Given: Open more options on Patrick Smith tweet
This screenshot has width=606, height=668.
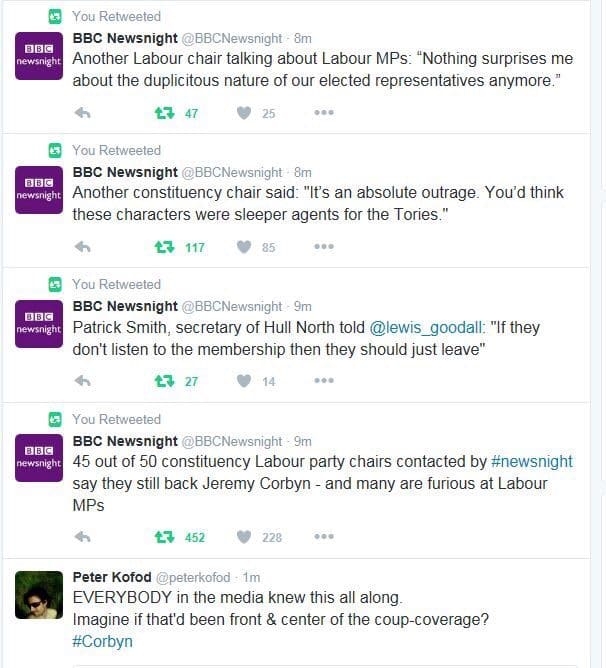Looking at the screenshot, I should tap(324, 380).
